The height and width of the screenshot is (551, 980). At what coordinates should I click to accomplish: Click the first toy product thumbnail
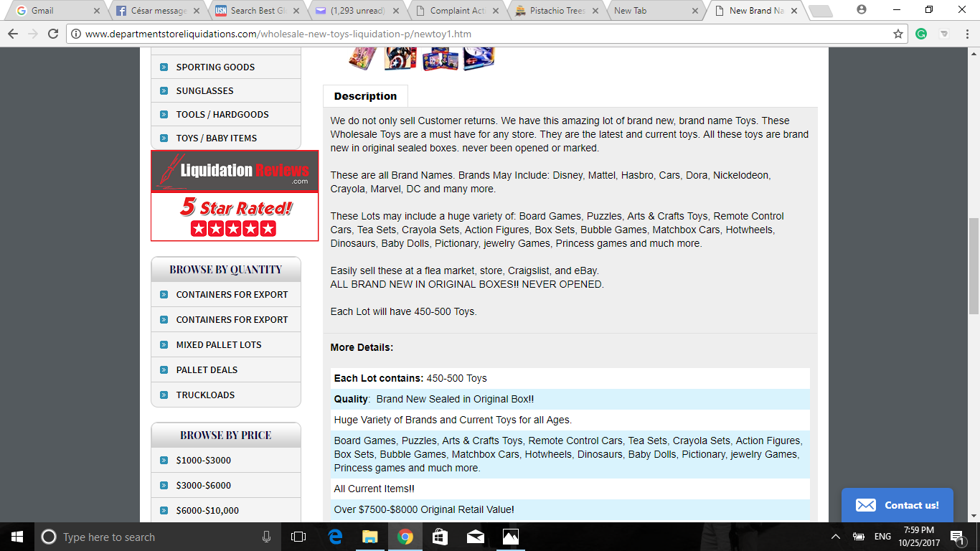pyautogui.click(x=362, y=57)
